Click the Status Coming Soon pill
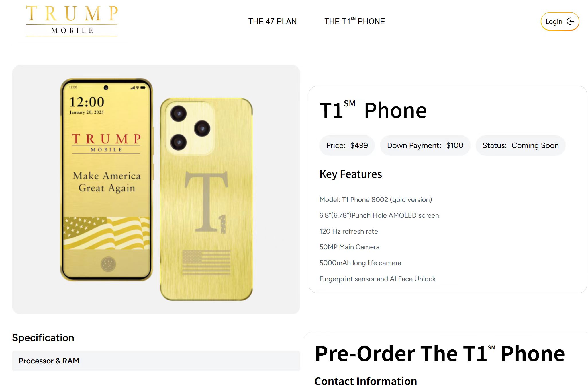 [x=520, y=145]
